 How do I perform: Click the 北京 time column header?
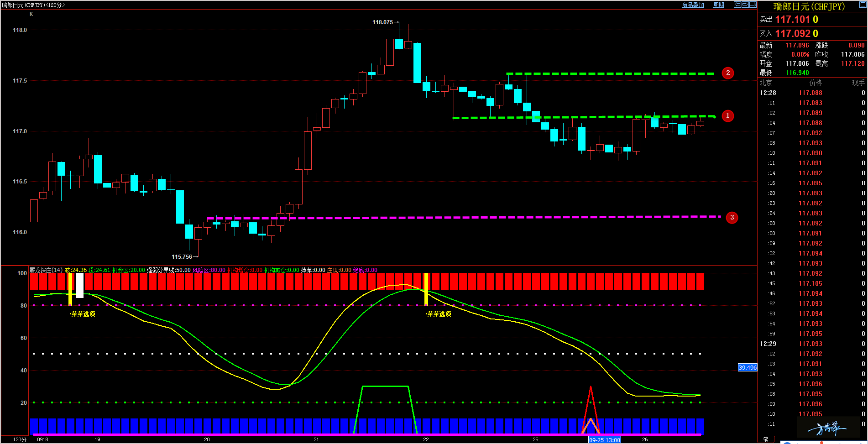(766, 83)
